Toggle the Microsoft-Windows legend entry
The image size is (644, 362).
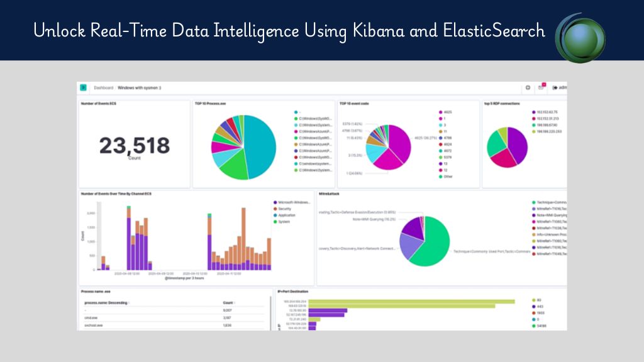(292, 202)
